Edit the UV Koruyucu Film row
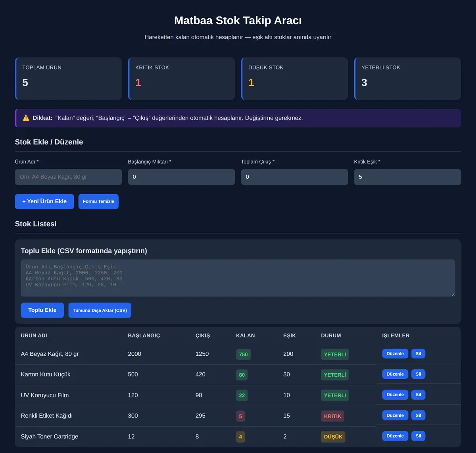This screenshot has height=453, width=476. (x=395, y=395)
